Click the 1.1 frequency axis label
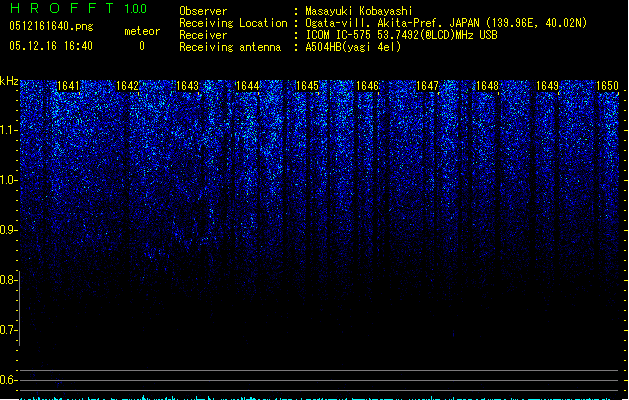The image size is (629, 400). [9, 130]
